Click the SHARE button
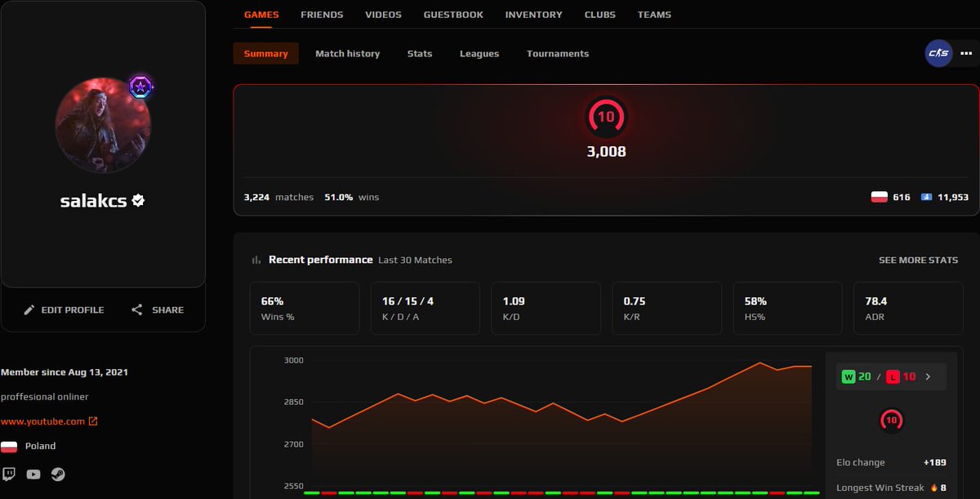 [x=158, y=310]
